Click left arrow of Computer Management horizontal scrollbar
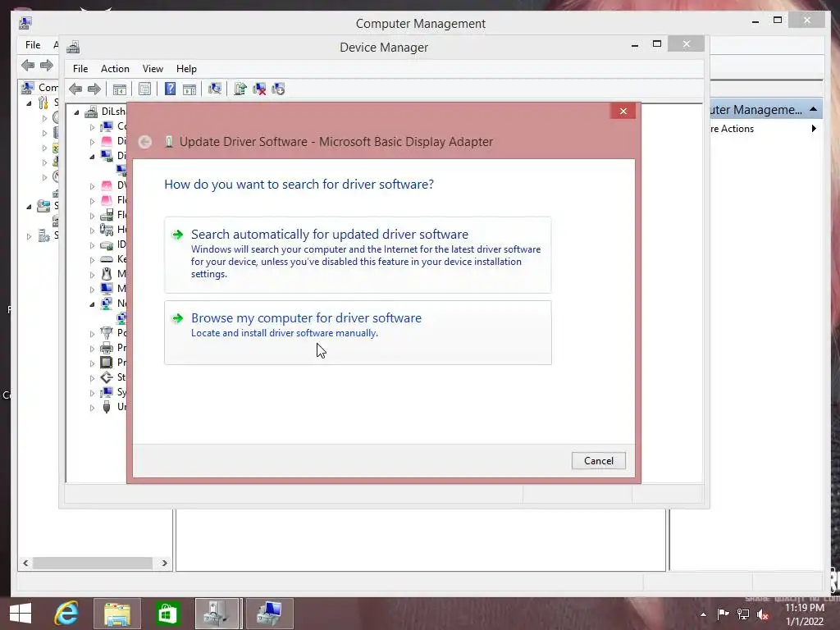The image size is (840, 630). (25, 563)
